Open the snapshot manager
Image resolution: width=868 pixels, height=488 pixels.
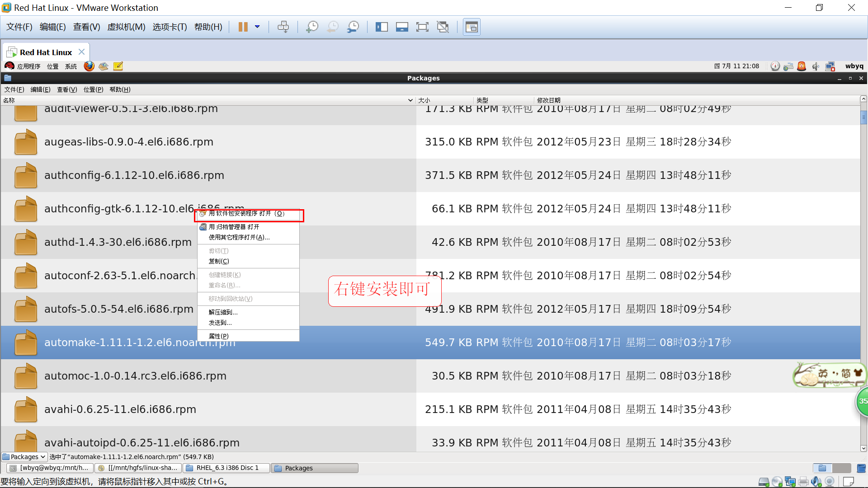point(353,27)
